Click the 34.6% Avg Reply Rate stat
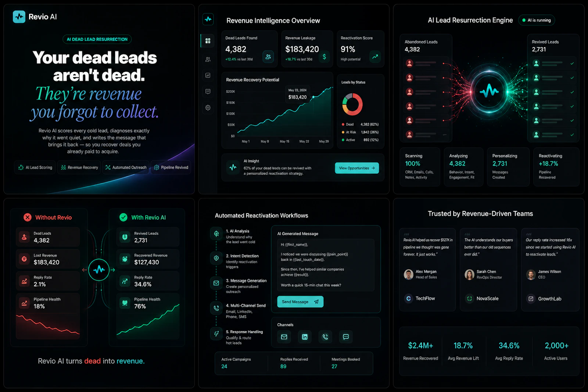The image size is (588, 392). click(509, 351)
